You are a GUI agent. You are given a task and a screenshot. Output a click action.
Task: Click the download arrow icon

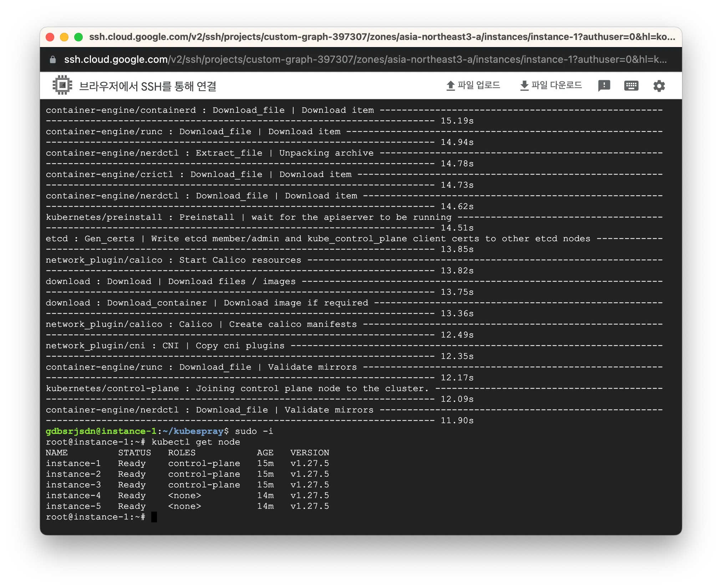click(x=524, y=86)
